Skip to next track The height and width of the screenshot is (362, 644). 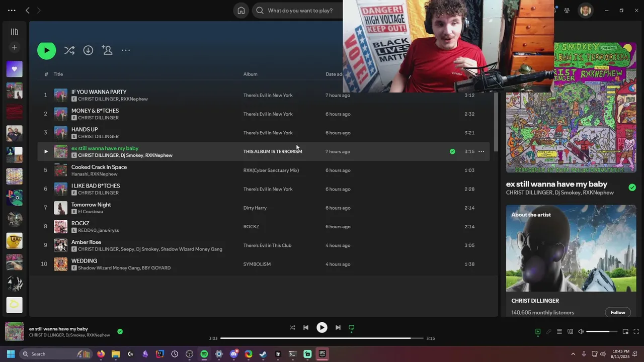coord(338,327)
